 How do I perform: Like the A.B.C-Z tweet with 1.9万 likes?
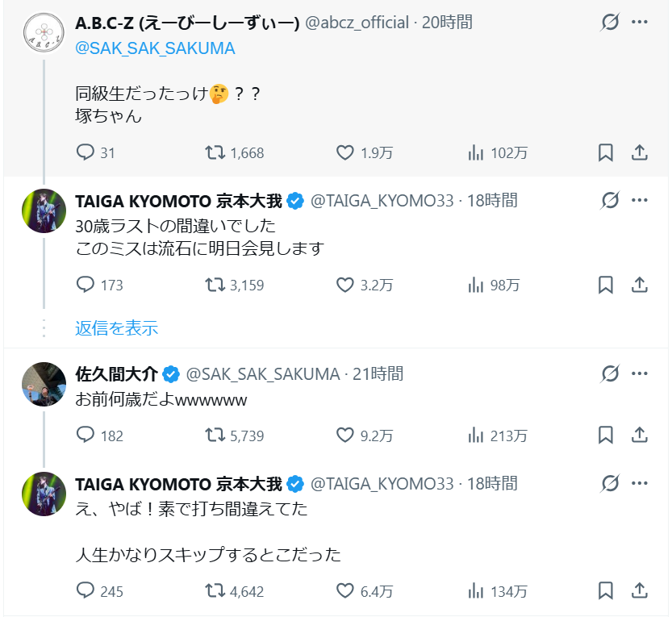click(x=345, y=152)
